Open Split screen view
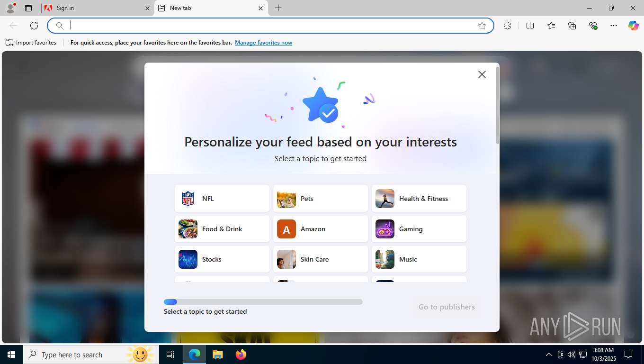The height and width of the screenshot is (364, 644). click(530, 26)
